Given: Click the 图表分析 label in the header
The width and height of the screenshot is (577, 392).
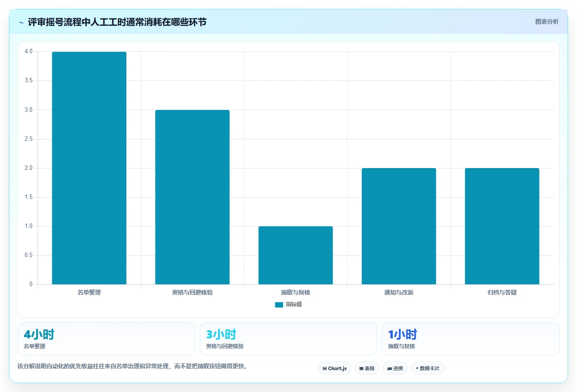Looking at the screenshot, I should (547, 21).
